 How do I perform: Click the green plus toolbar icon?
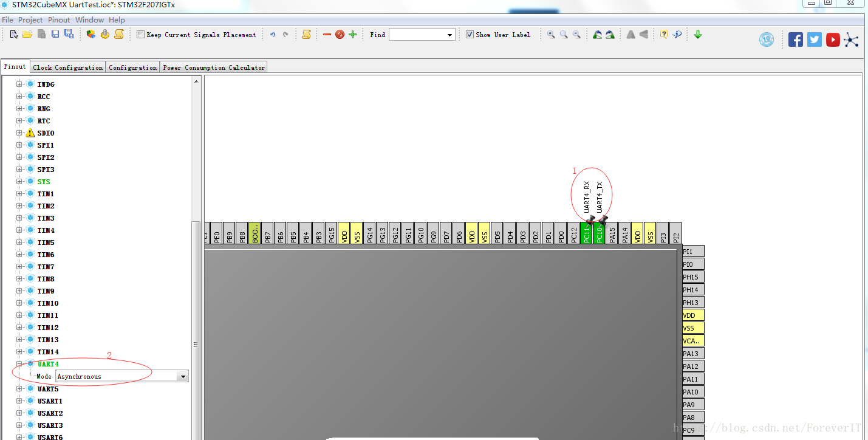click(352, 35)
